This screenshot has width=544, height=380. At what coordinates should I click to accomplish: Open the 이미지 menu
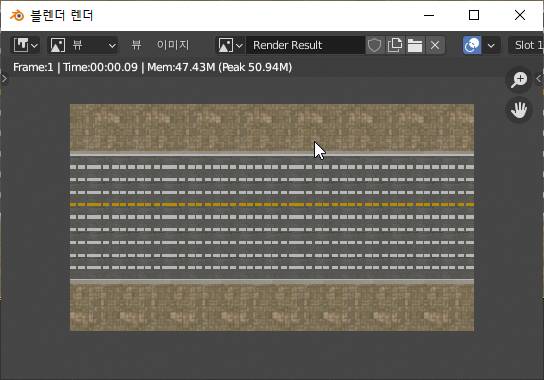coord(173,45)
